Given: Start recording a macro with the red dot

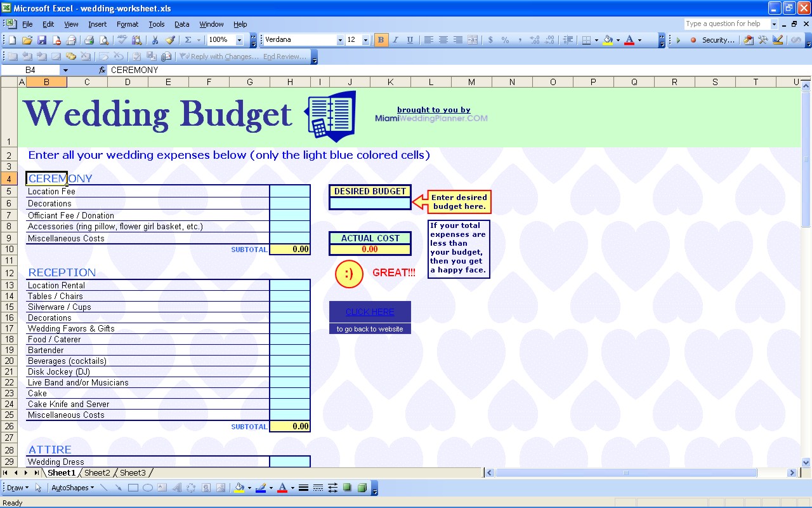Looking at the screenshot, I should click(x=693, y=40).
